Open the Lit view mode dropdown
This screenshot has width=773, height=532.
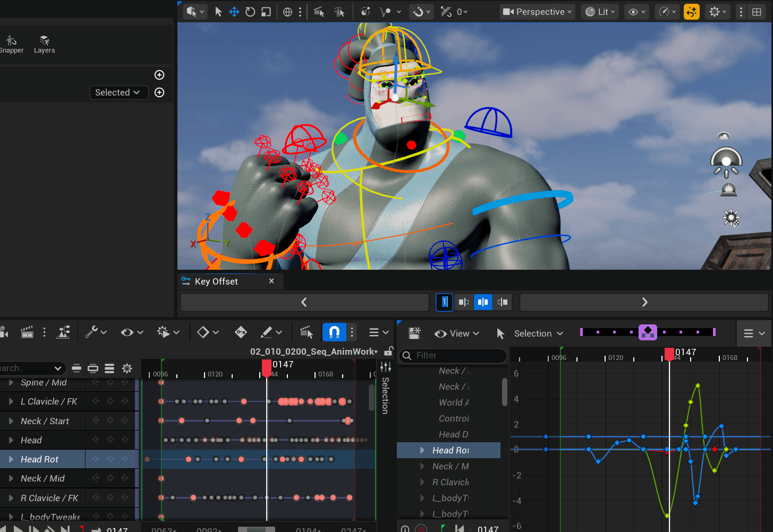[x=600, y=12]
